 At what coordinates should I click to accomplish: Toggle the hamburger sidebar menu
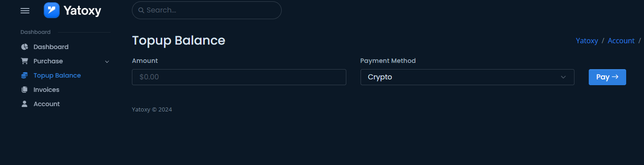click(x=25, y=11)
